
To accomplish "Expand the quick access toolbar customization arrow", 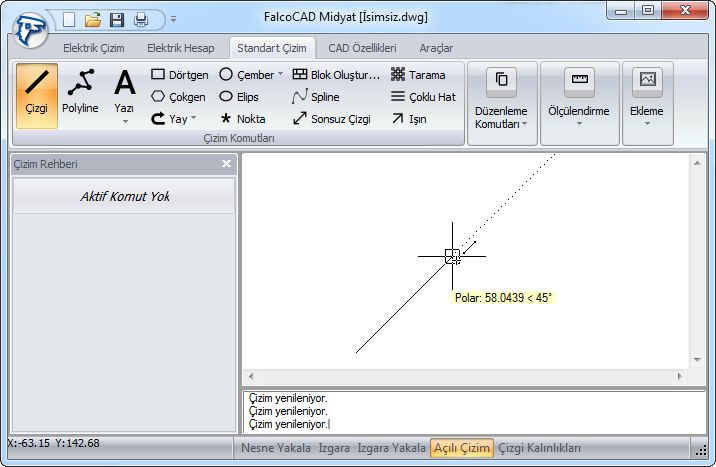I will click(x=174, y=19).
